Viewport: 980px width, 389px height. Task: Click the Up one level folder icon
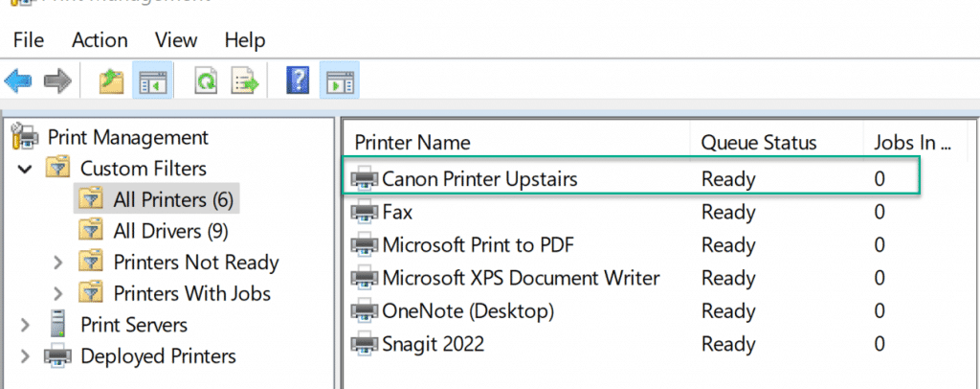pos(112,81)
